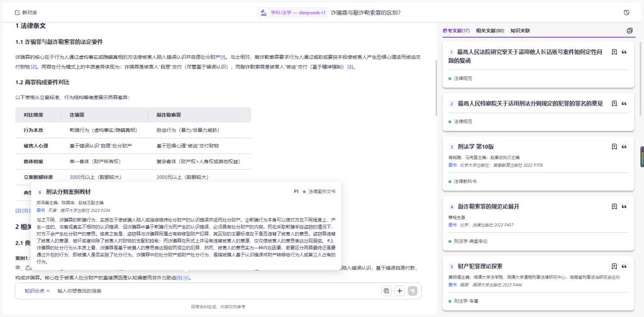Viewport: 644px width, 317px height.
Task: Cite reference 2 with its quote icon
Action: click(x=625, y=104)
